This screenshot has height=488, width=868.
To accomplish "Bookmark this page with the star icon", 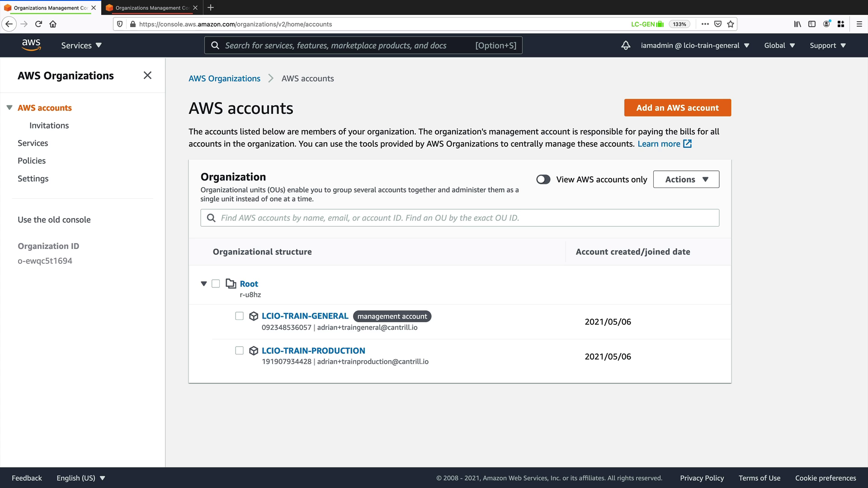I will click(731, 24).
